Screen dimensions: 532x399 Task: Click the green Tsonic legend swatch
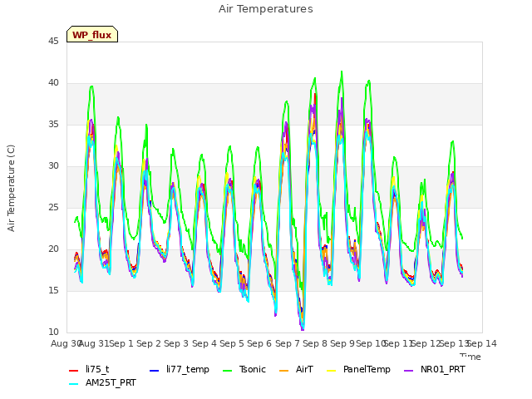pyautogui.click(x=227, y=370)
